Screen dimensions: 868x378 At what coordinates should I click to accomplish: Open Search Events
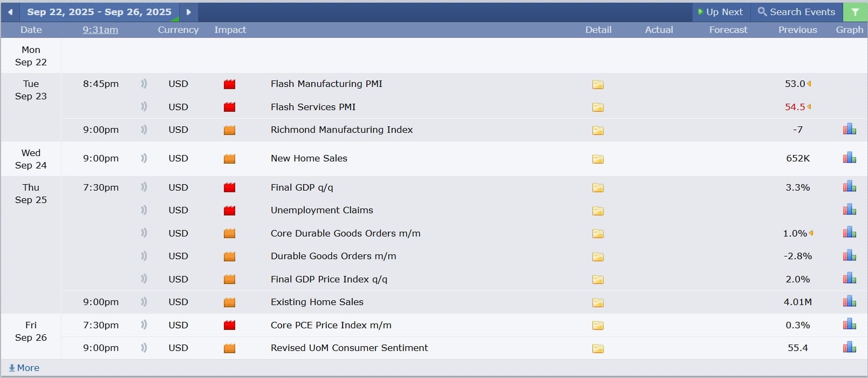point(796,12)
